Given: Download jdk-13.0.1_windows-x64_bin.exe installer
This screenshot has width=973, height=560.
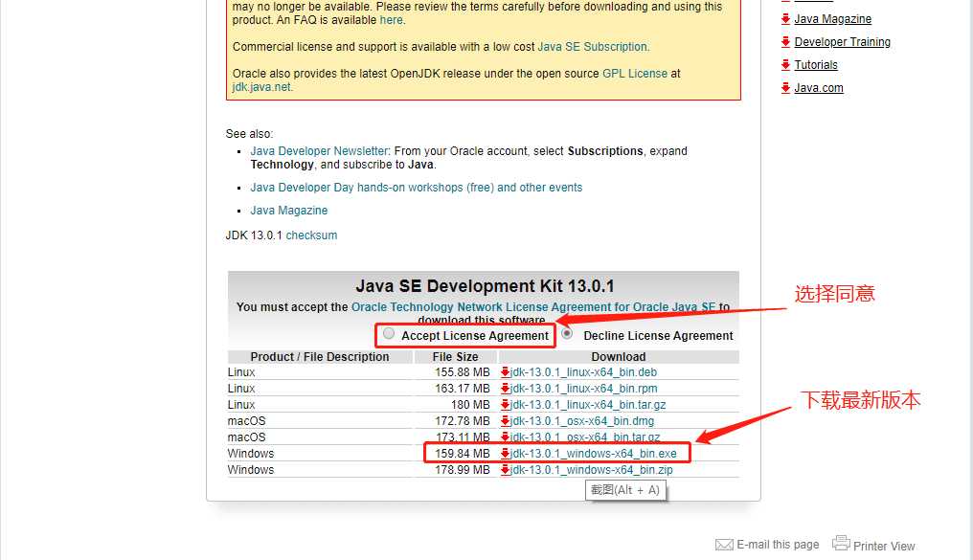Looking at the screenshot, I should [x=593, y=454].
